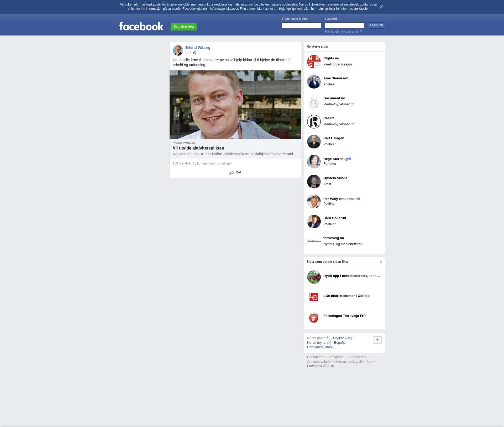Screen dimensions: 504x427
Task: Open Betingelser footer link
Action: (336, 357)
